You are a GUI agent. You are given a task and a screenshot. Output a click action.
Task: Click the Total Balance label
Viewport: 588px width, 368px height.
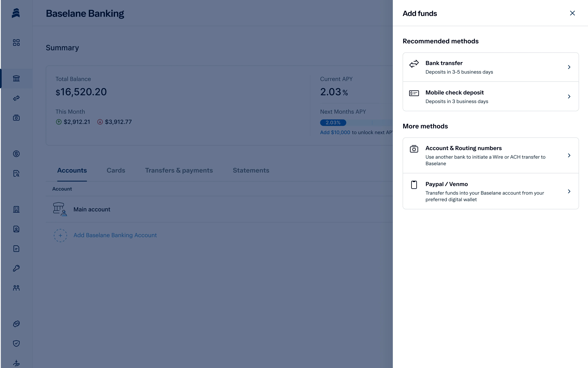73,79
